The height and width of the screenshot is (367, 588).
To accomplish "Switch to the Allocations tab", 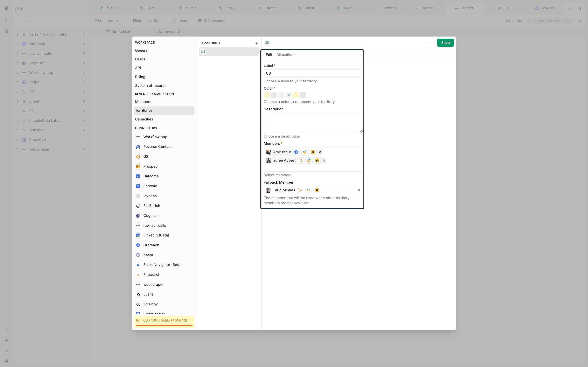I will (286, 55).
